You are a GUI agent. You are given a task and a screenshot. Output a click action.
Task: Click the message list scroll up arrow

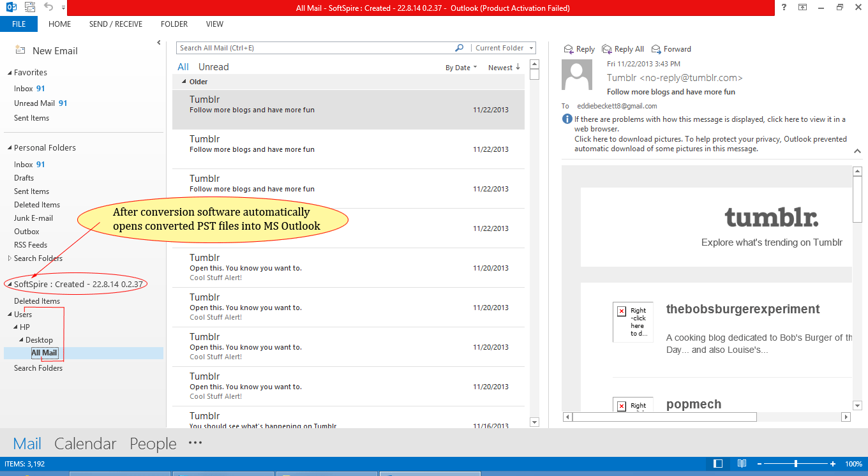(x=534, y=64)
